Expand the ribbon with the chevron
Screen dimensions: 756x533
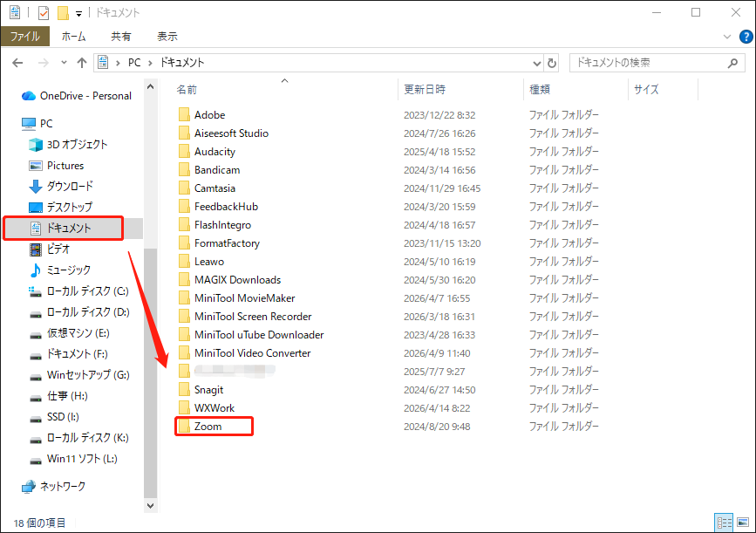(727, 37)
